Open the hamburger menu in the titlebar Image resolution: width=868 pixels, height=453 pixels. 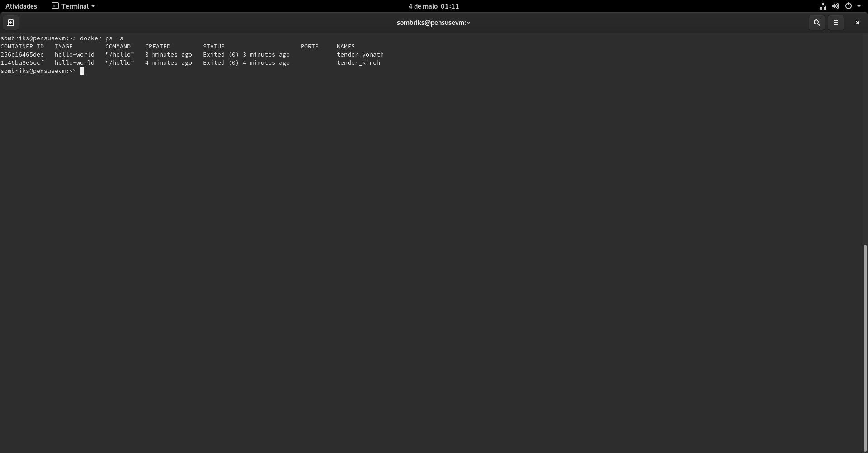click(x=836, y=22)
